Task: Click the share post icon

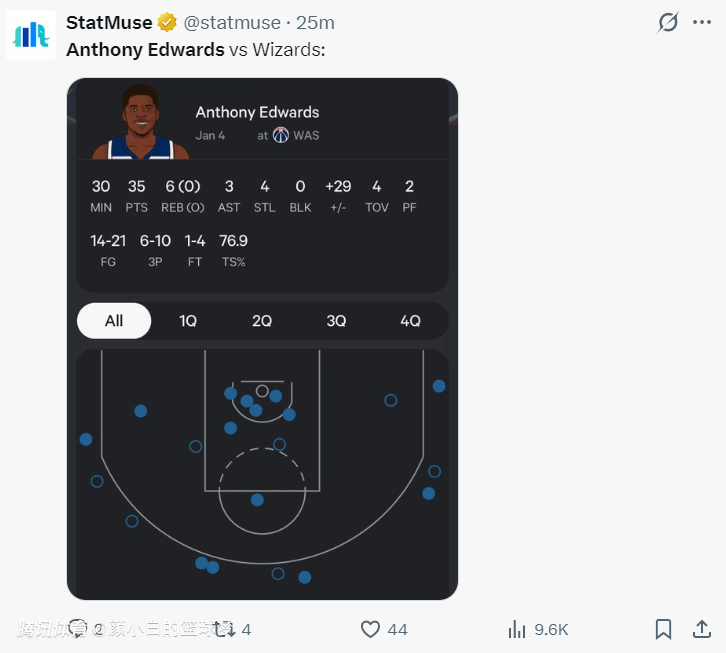Action: tap(702, 629)
